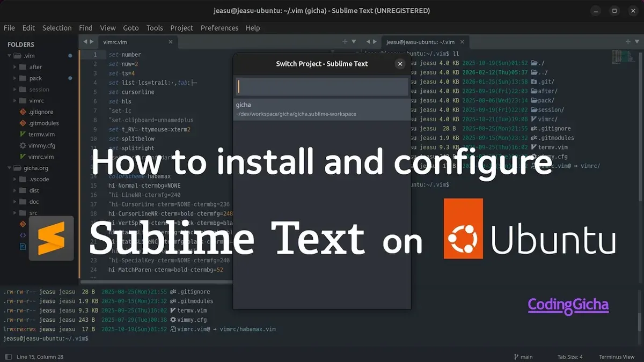
Task: Close the jeasu@jeasu-ubuntu terminal tab
Action: (463, 41)
